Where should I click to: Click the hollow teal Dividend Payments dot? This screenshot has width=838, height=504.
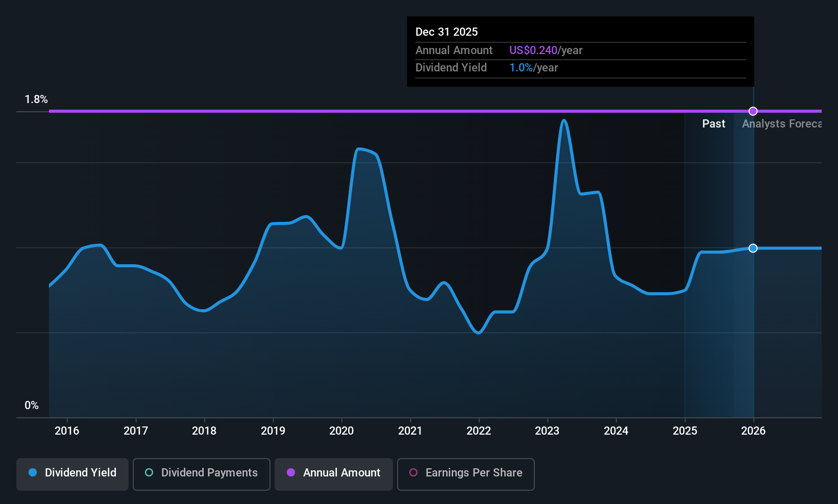(x=149, y=472)
